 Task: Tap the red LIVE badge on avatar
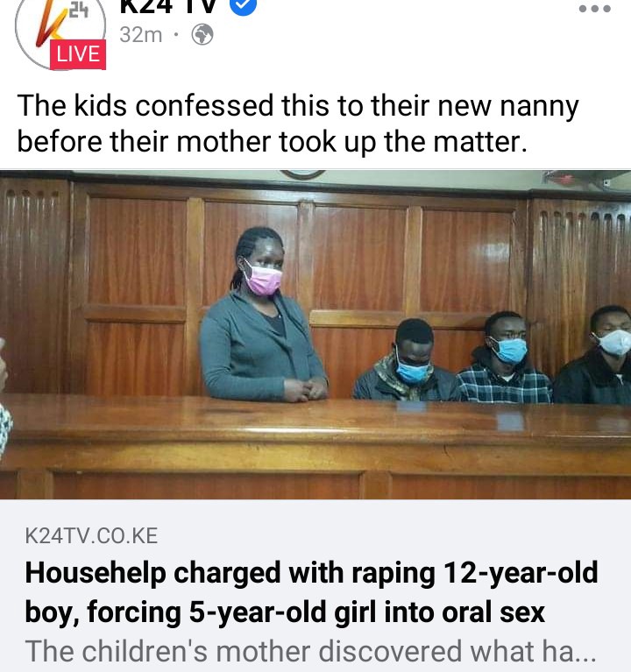click(x=78, y=54)
